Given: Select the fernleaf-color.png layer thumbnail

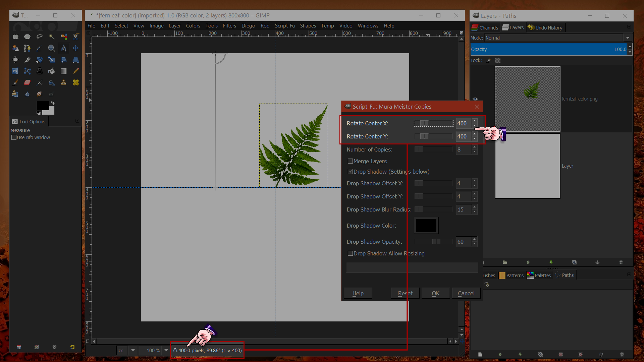Looking at the screenshot, I should point(527,99).
